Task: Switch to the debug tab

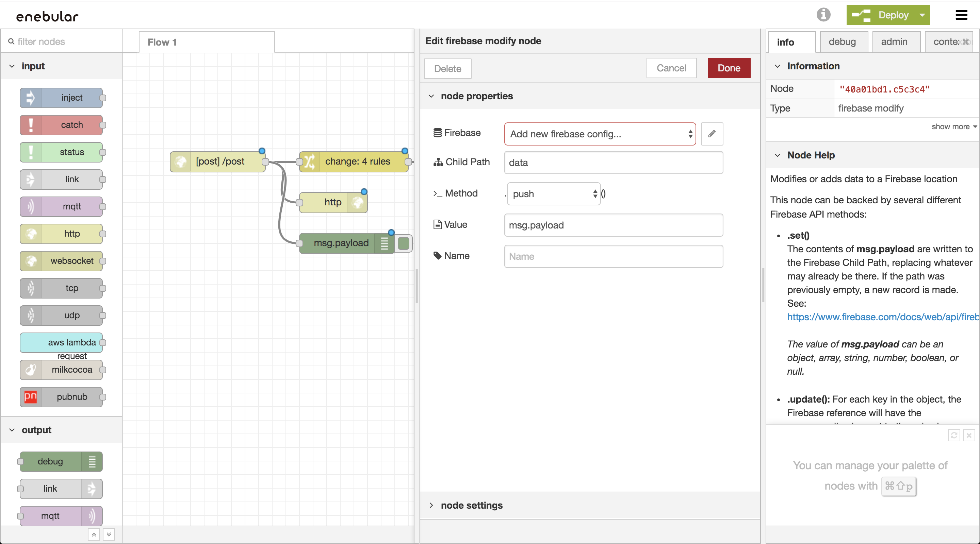Action: tap(843, 42)
